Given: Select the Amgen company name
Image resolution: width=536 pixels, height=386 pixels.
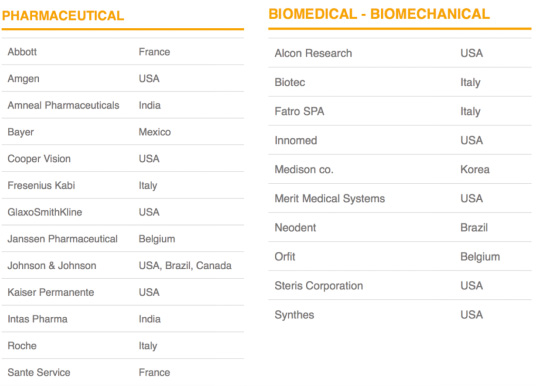Looking at the screenshot, I should (24, 79).
